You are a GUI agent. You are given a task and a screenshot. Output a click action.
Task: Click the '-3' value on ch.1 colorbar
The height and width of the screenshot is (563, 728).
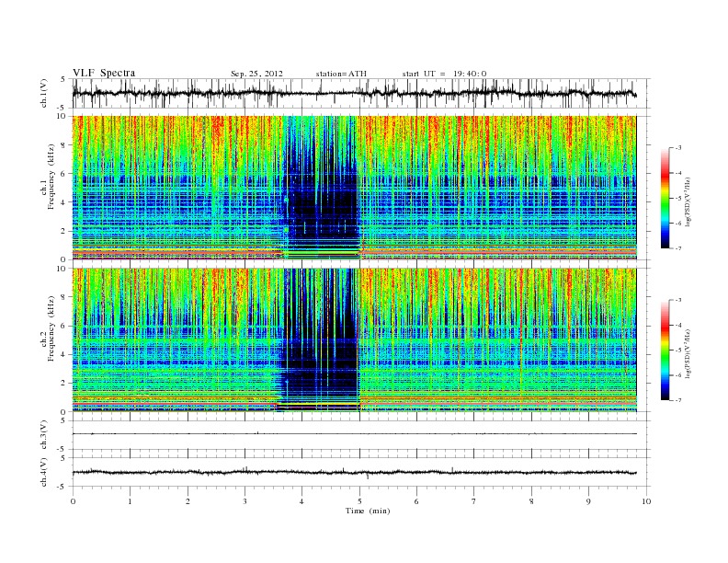(x=678, y=148)
